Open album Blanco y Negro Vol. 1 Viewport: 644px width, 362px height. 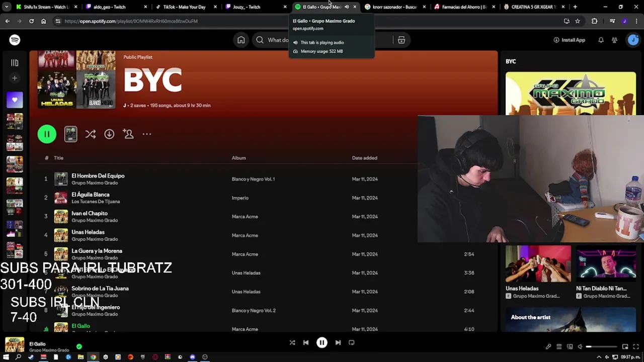253,179
